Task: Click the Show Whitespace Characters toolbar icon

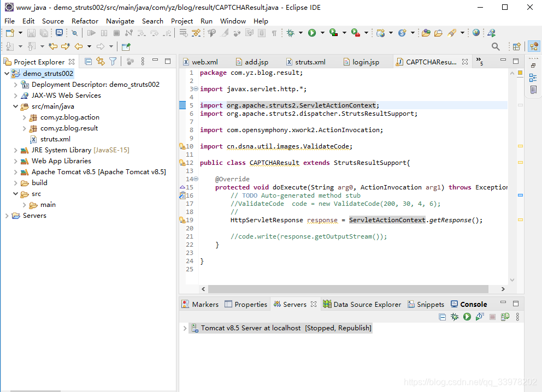Action: point(274,33)
